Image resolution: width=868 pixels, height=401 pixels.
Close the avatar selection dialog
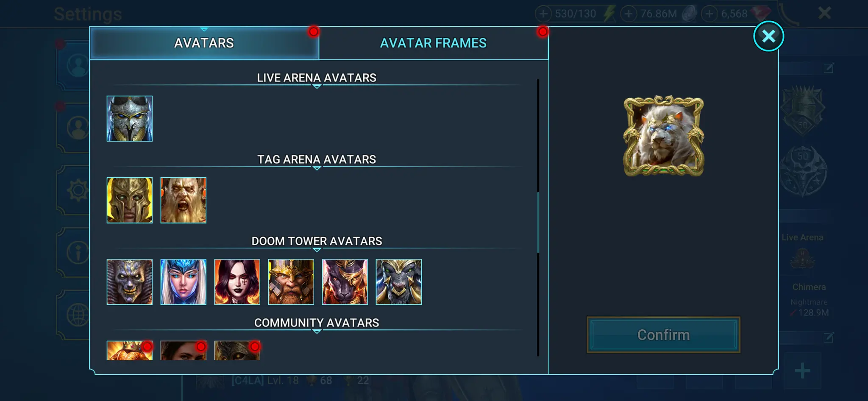click(x=768, y=36)
